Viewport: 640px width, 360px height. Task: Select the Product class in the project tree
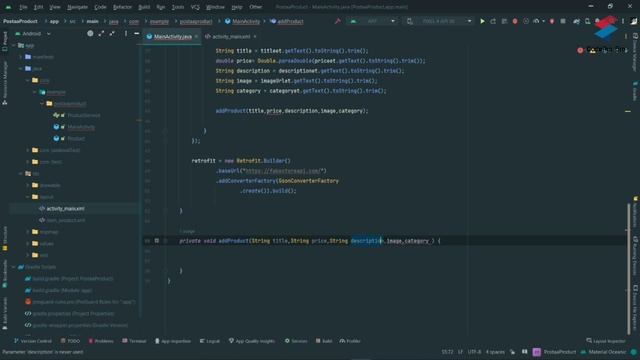tap(76, 138)
